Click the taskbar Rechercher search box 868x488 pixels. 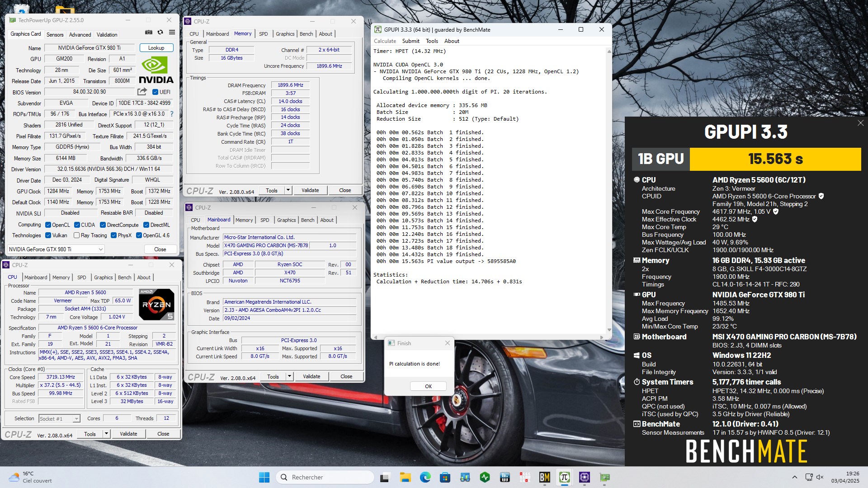pos(325,477)
